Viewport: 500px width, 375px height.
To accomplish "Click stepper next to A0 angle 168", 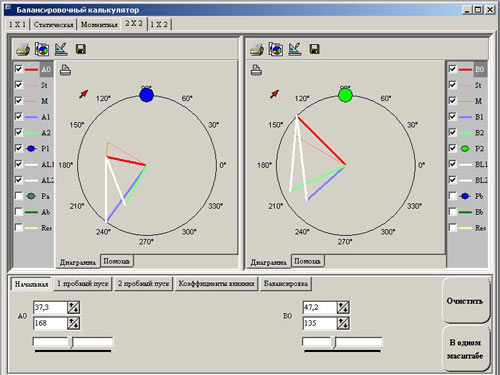I will coord(73,323).
